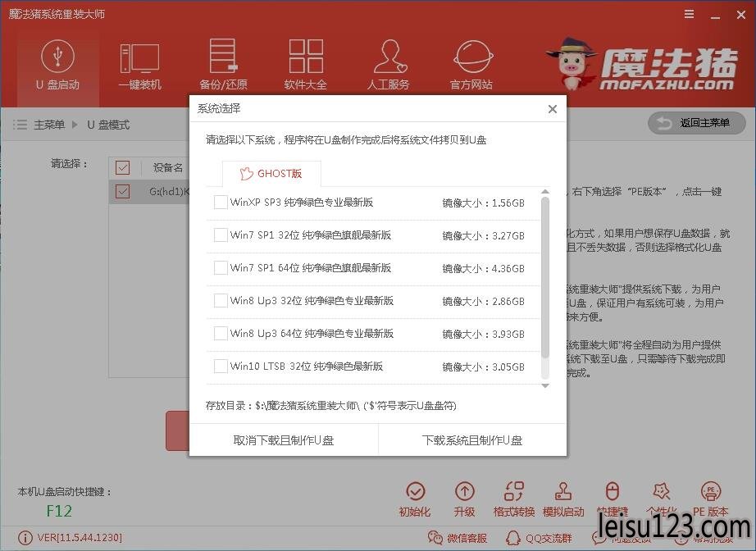This screenshot has height=551, width=756.
Task: Click the system list scroll-down arrow
Action: [x=545, y=385]
